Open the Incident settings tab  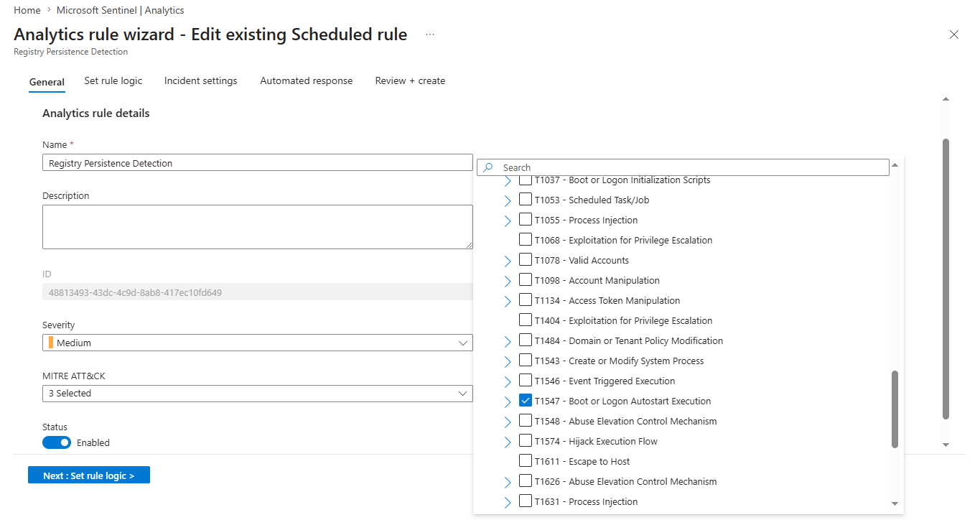click(x=201, y=80)
